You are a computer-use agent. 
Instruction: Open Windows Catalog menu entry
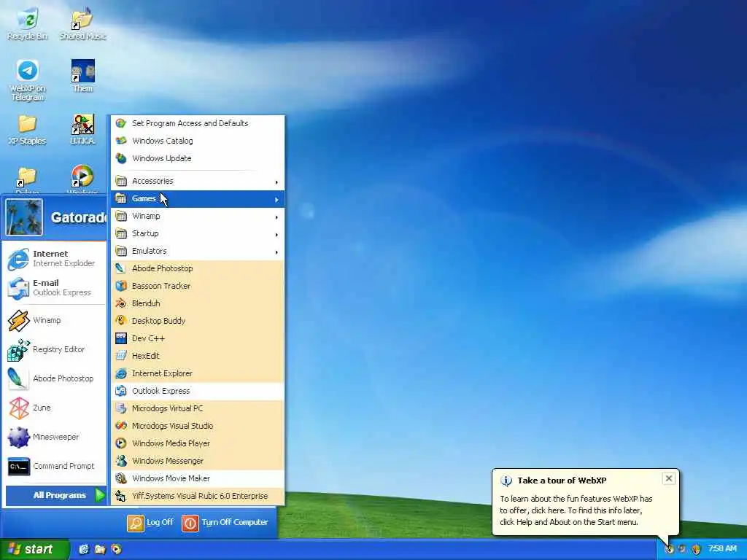point(198,141)
